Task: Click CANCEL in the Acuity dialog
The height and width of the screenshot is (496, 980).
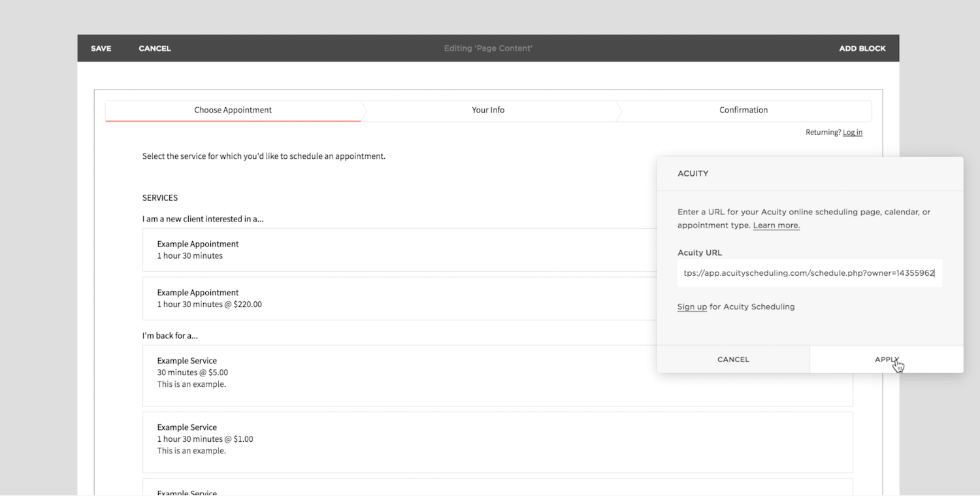Action: pyautogui.click(x=733, y=359)
